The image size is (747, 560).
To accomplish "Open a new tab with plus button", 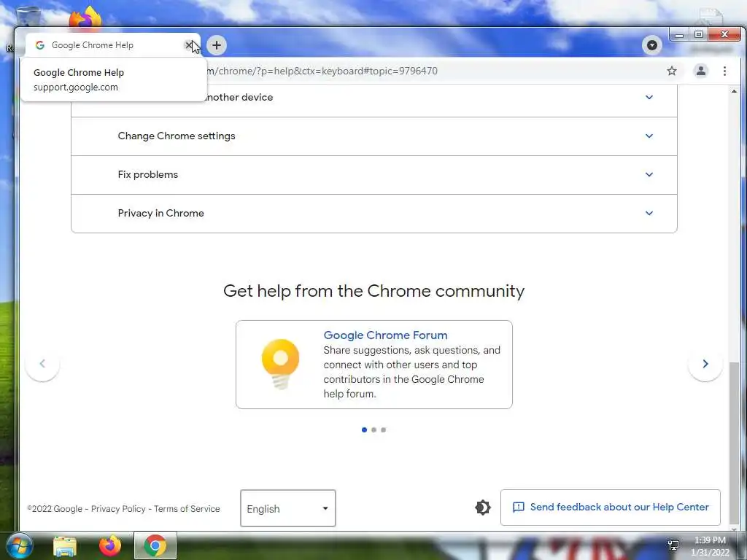I will tap(217, 45).
